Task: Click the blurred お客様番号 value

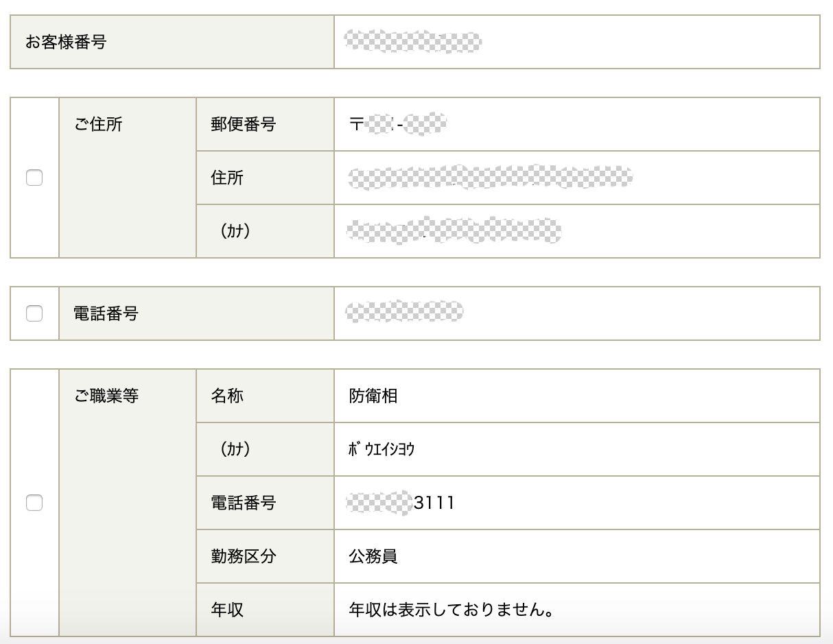Action: 412,42
